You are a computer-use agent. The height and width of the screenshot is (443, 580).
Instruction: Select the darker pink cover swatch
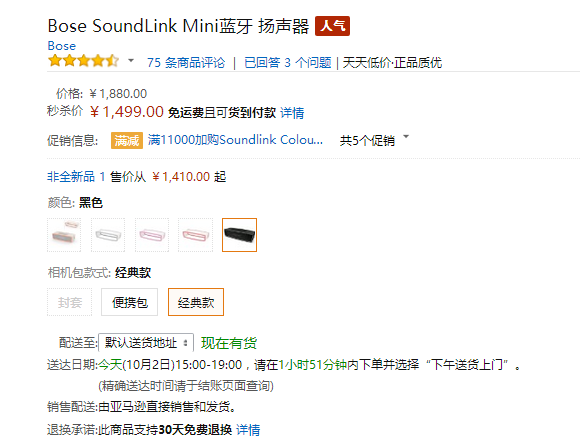[195, 235]
